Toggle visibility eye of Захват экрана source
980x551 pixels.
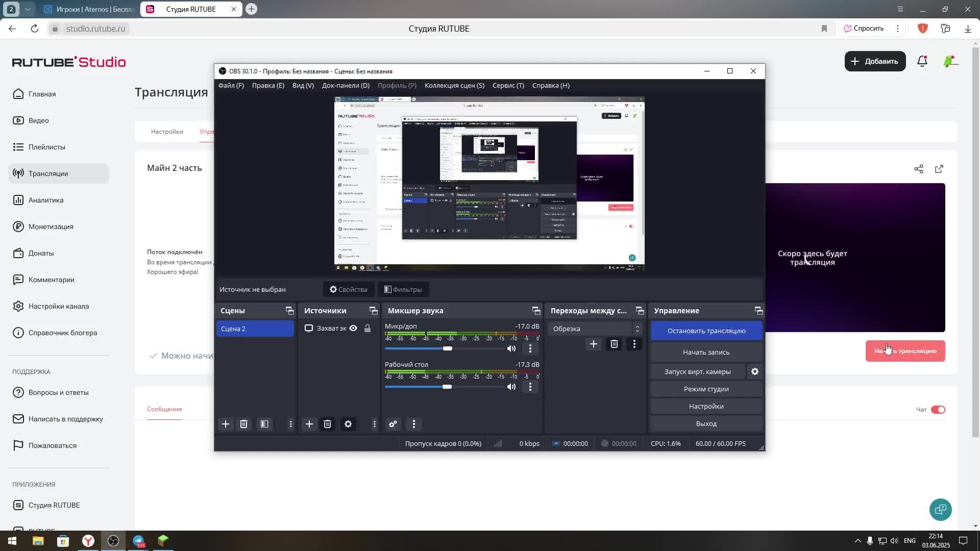click(353, 329)
